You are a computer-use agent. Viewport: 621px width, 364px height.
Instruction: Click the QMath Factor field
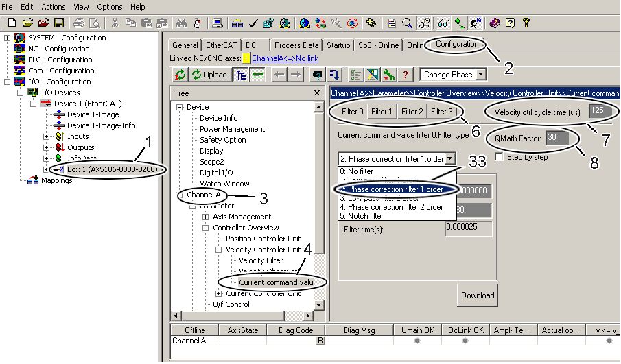click(557, 138)
